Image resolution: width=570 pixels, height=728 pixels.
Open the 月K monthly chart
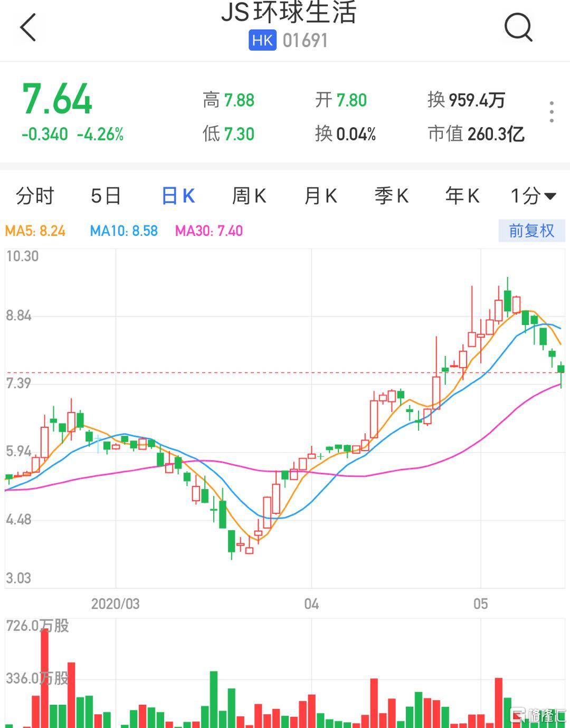pos(320,196)
